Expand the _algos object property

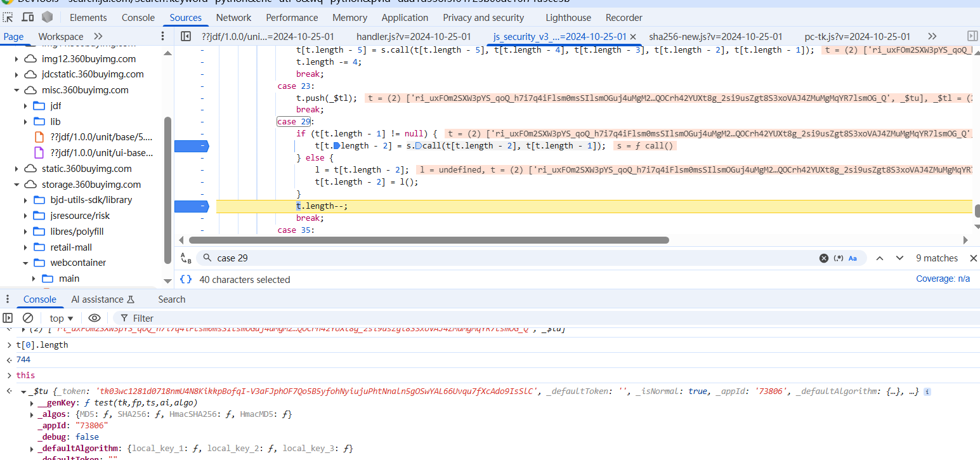pos(32,414)
